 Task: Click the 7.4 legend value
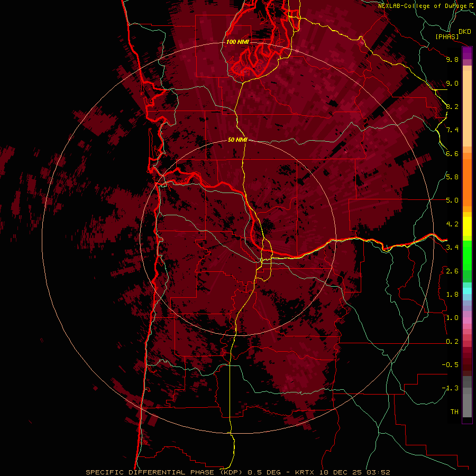point(452,130)
